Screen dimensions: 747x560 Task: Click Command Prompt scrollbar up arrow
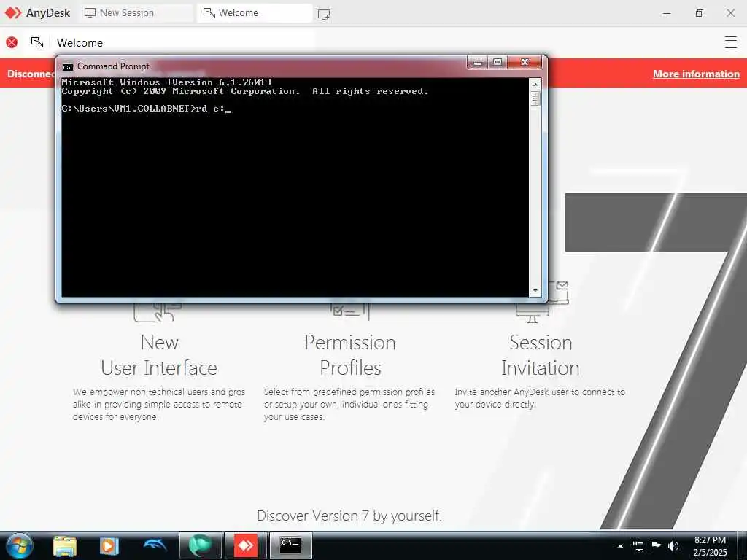click(535, 84)
